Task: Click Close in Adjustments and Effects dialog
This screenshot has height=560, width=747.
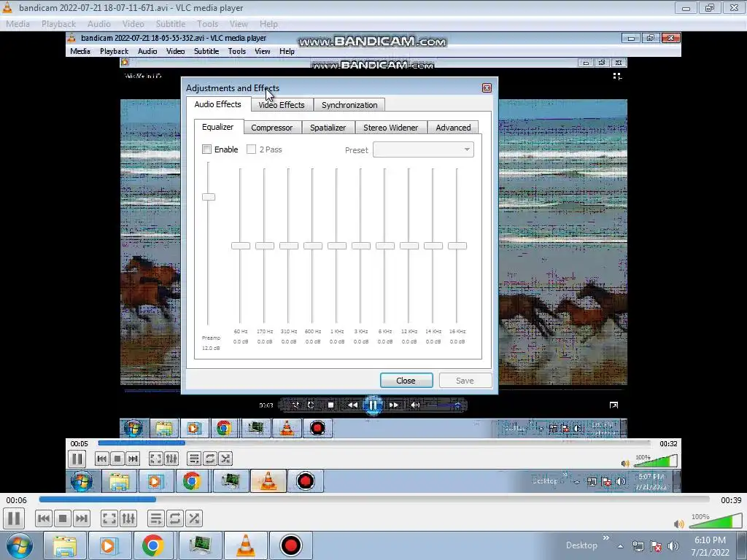Action: [x=406, y=381]
